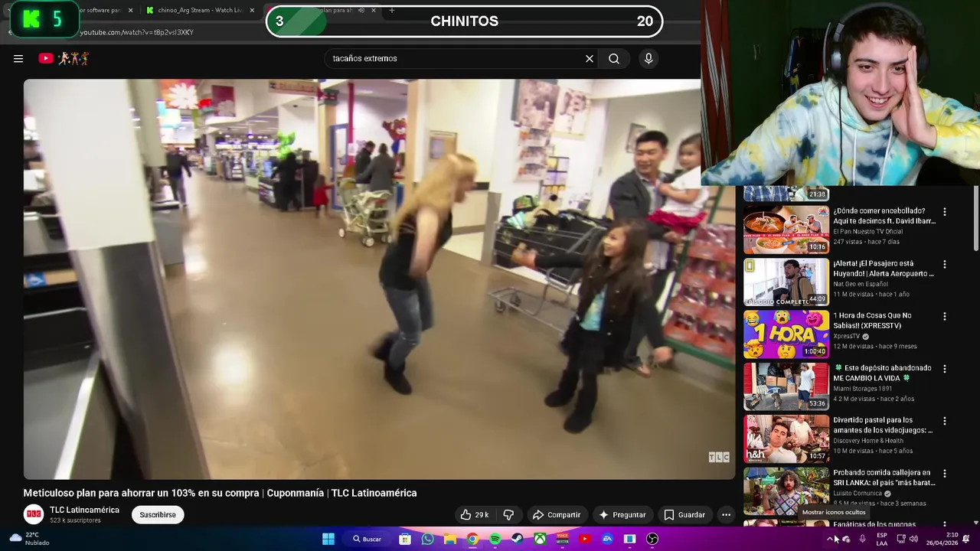Click the Compartir share button
980x551 pixels.
pos(557,515)
